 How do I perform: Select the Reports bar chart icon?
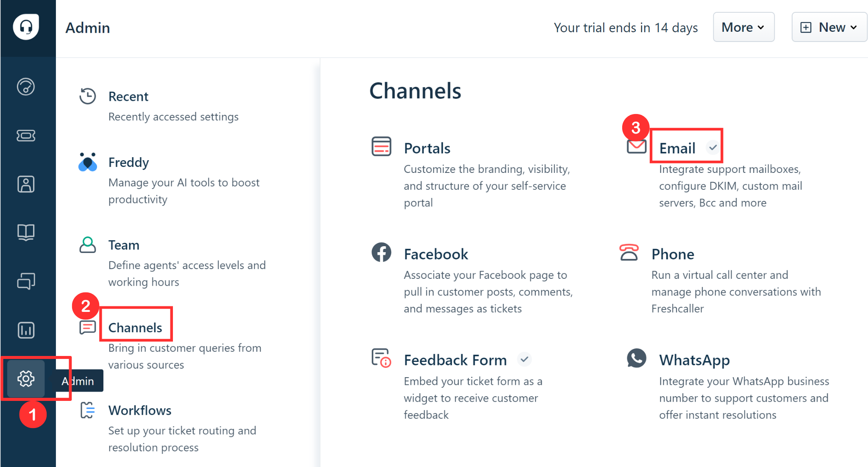click(x=26, y=330)
